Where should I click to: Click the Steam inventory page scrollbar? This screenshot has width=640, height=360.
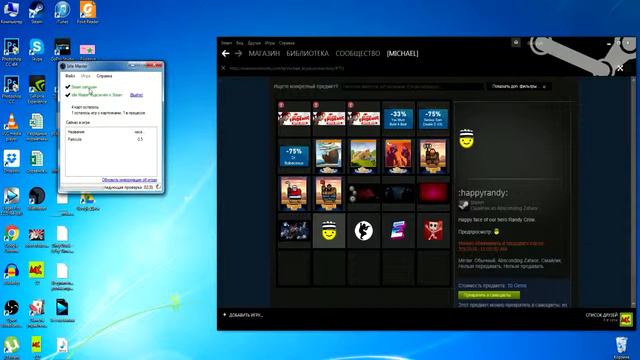tap(633, 192)
